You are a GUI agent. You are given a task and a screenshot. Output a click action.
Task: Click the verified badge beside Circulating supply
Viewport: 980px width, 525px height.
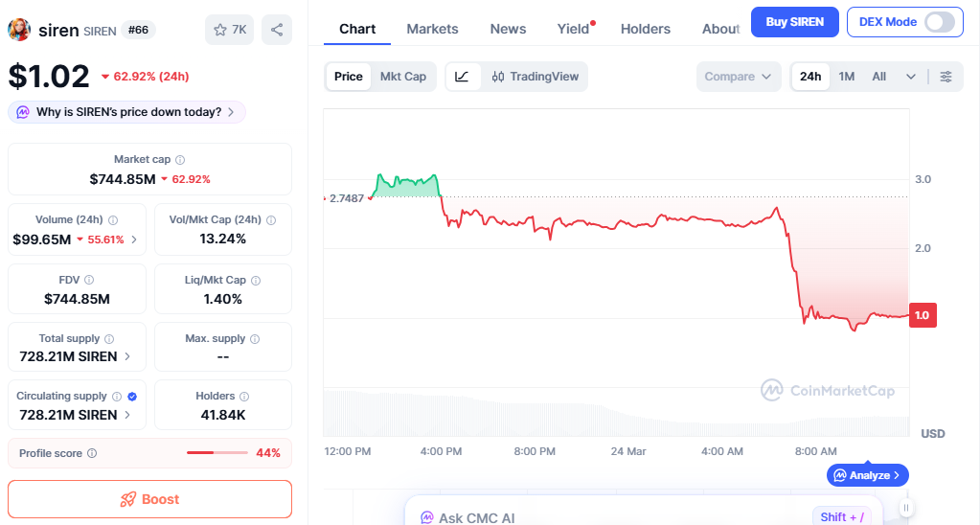[132, 397]
